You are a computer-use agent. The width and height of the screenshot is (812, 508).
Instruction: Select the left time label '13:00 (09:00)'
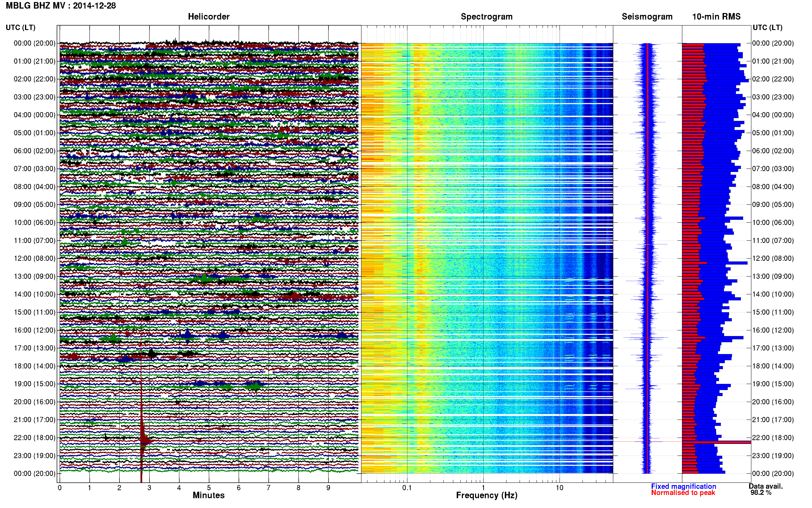click(35, 276)
